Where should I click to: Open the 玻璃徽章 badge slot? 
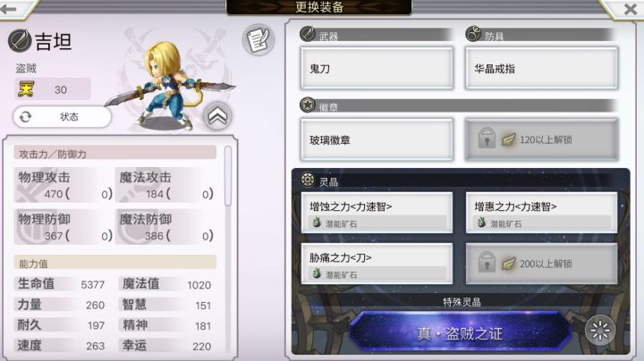pos(377,139)
